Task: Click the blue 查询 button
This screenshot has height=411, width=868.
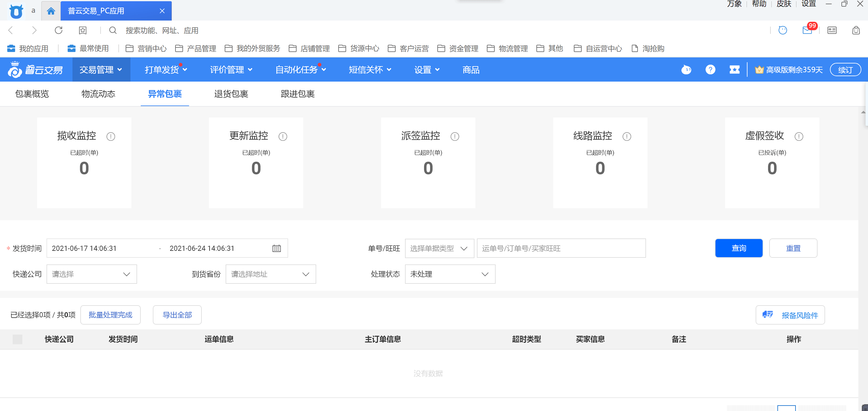Action: pos(739,248)
